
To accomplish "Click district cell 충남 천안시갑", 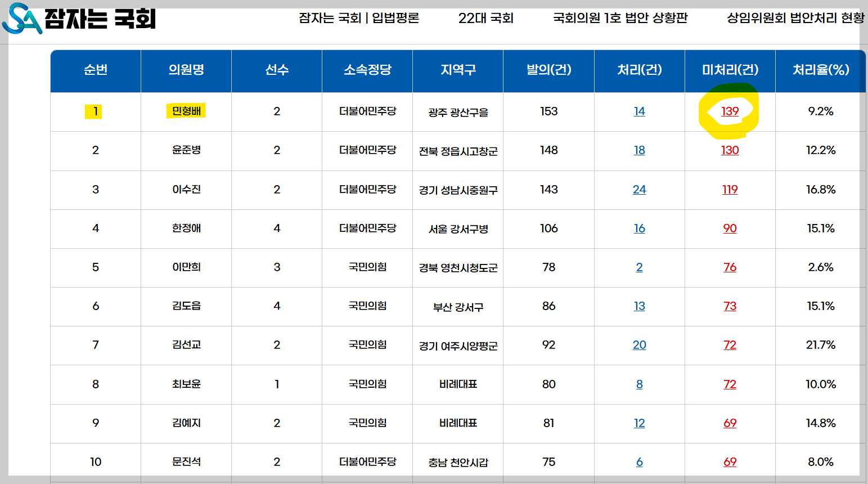I will 458,463.
